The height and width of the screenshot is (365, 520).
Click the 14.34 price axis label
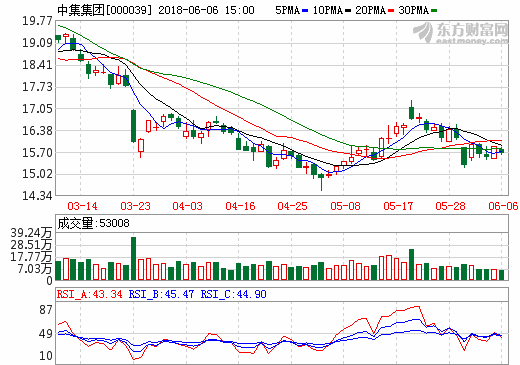click(x=37, y=196)
